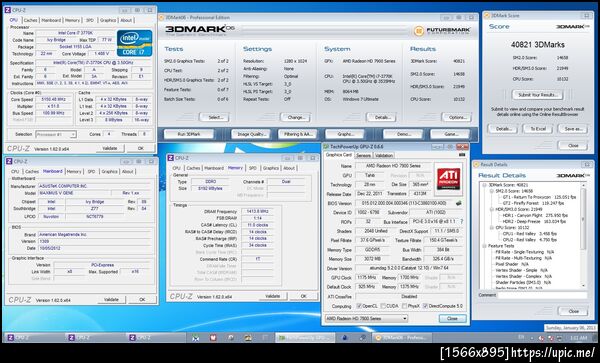The height and width of the screenshot is (363, 600).
Task: Open the Processor #1 selection dropdown
Action: (x=56, y=134)
